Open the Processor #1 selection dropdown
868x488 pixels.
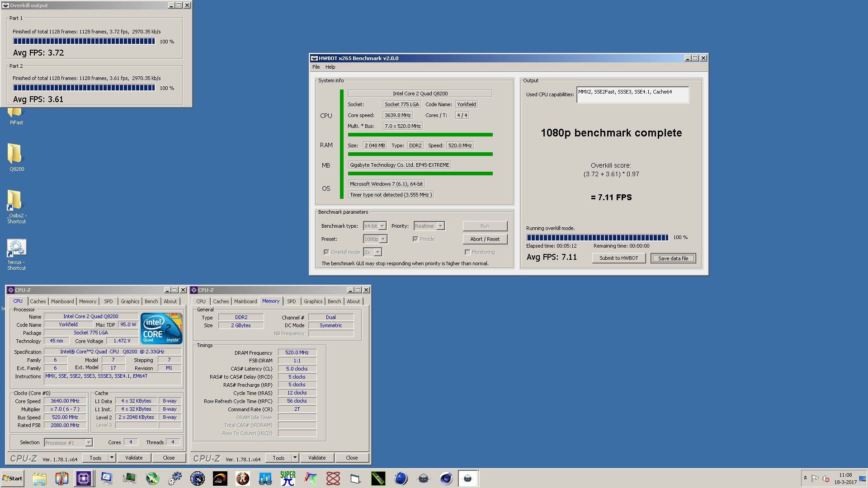click(x=68, y=443)
